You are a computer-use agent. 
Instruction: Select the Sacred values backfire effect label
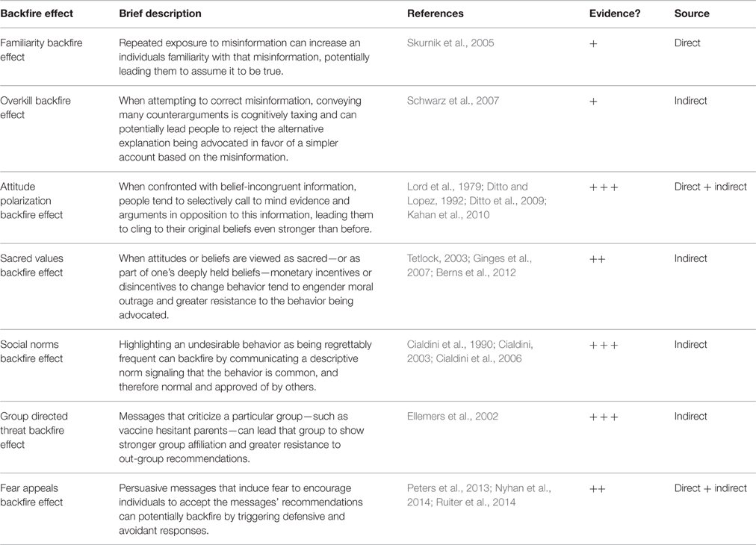(32, 266)
